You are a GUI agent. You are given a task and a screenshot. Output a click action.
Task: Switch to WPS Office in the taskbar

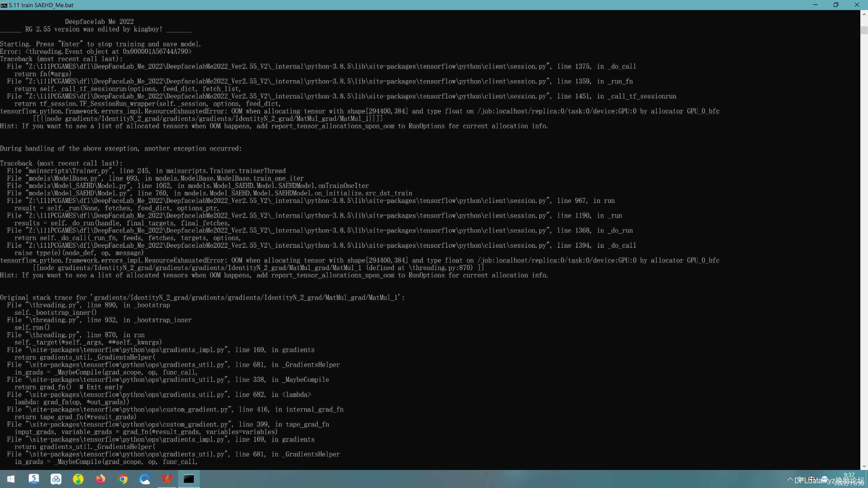[x=167, y=479]
